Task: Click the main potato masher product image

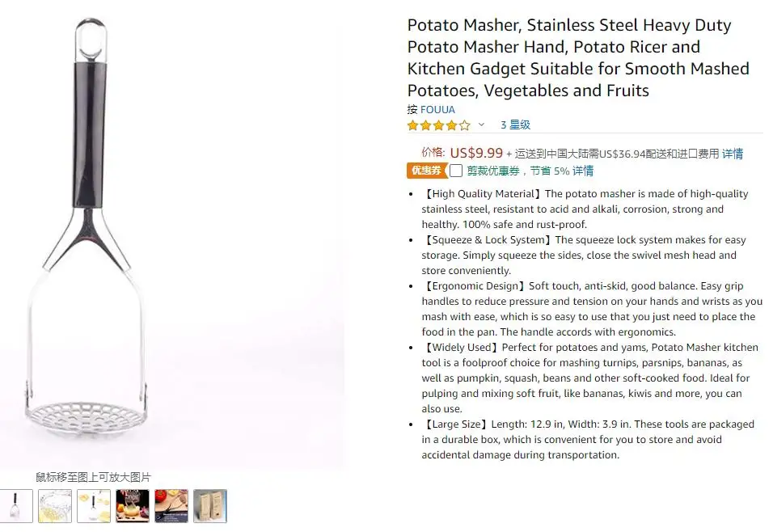Action: pos(173,243)
